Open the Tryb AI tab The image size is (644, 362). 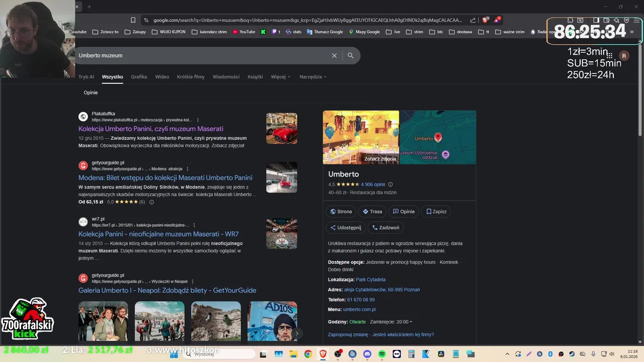pos(86,77)
